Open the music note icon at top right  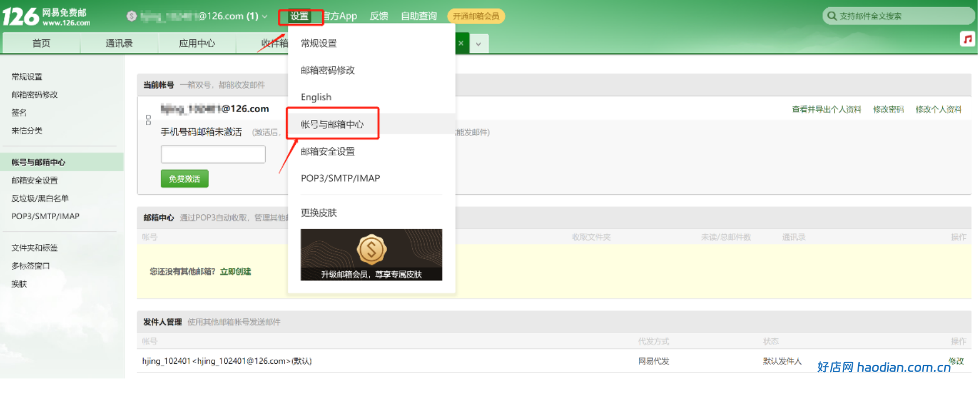(967, 39)
